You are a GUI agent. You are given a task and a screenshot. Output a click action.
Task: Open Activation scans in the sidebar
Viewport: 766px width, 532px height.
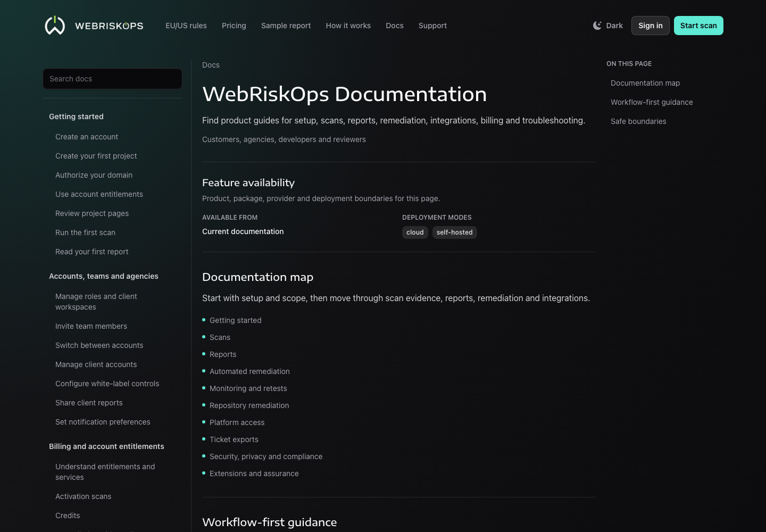coord(84,496)
